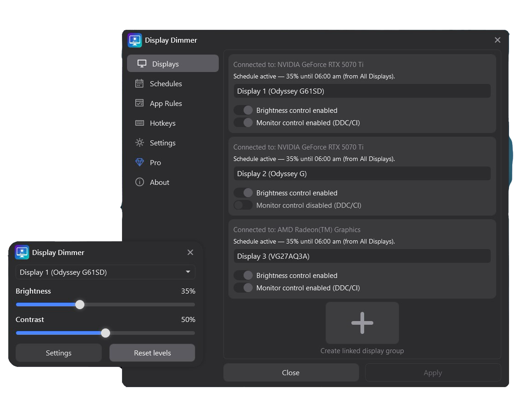Screen dimensions: 532x405
Task: Enable DDC/CI monitor control for Display 2
Action: pyautogui.click(x=243, y=205)
